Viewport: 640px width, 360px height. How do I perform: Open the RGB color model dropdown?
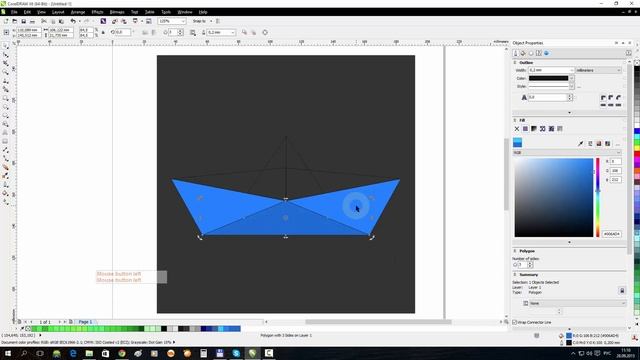pyautogui.click(x=567, y=153)
